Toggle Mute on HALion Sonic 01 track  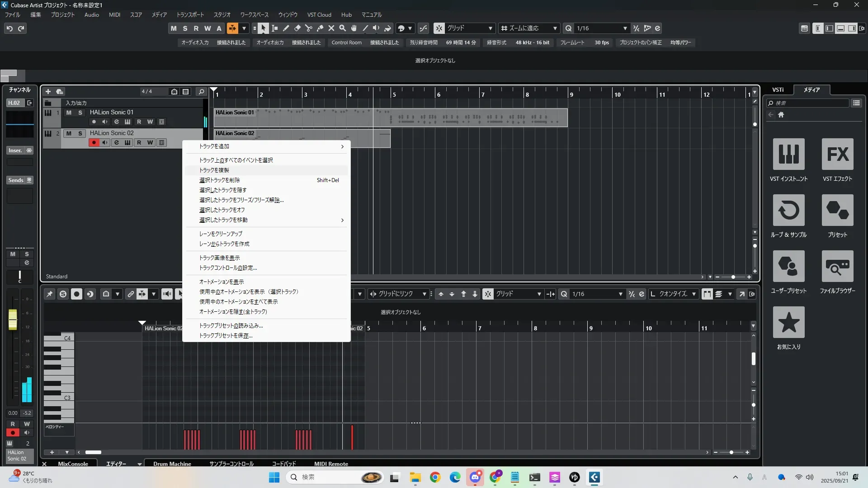click(69, 113)
